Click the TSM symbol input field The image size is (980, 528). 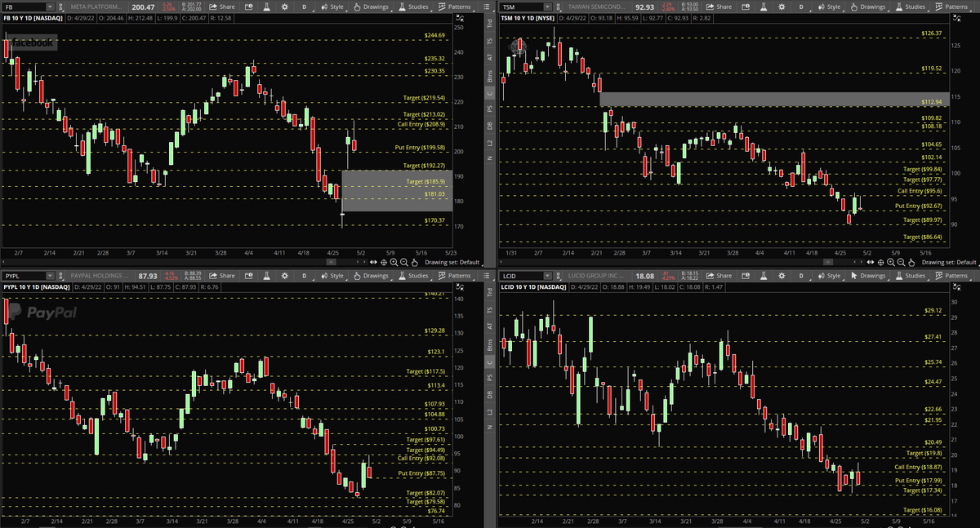tap(523, 7)
